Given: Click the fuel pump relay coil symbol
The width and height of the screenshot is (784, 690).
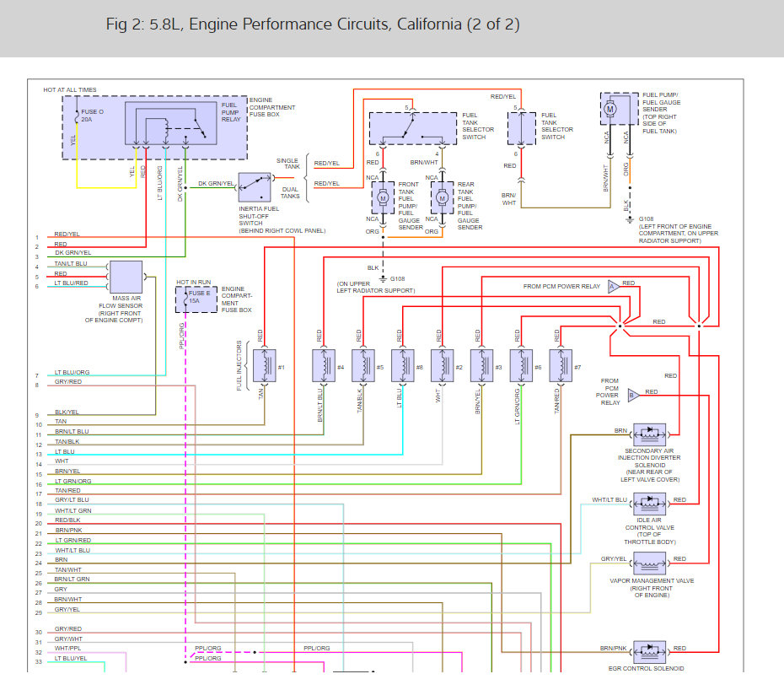Looking at the screenshot, I should point(165,131).
